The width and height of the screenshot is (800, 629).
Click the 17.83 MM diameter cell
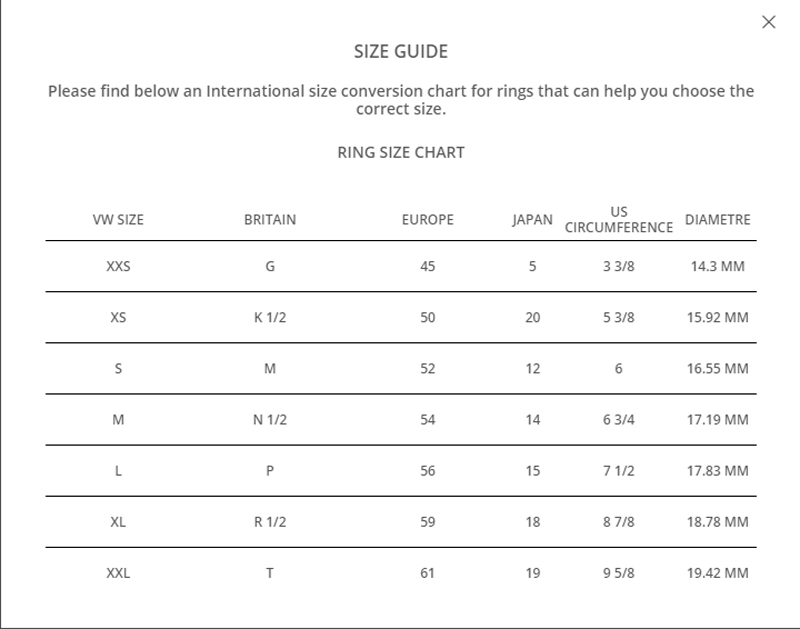point(717,471)
